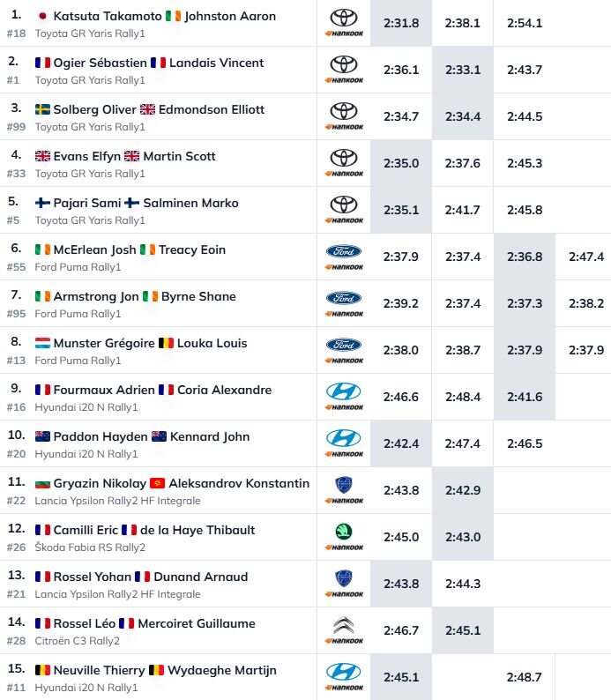
Task: Click Hyundai logo in Fourmaux Adrien's row
Action: [343, 391]
